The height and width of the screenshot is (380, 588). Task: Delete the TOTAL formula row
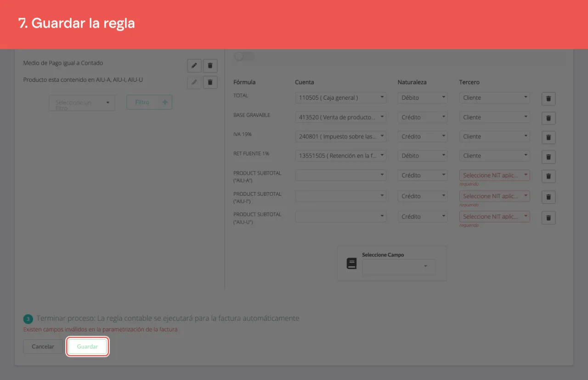548,98
